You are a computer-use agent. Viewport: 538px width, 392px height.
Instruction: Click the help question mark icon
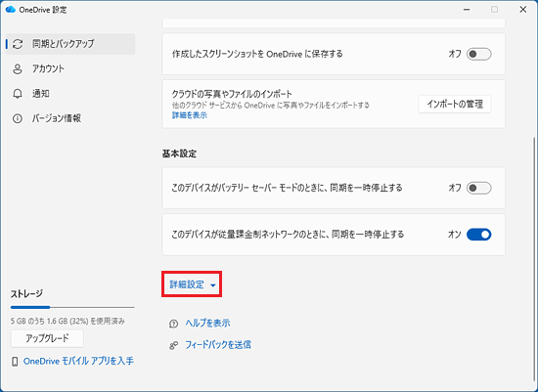coord(173,324)
